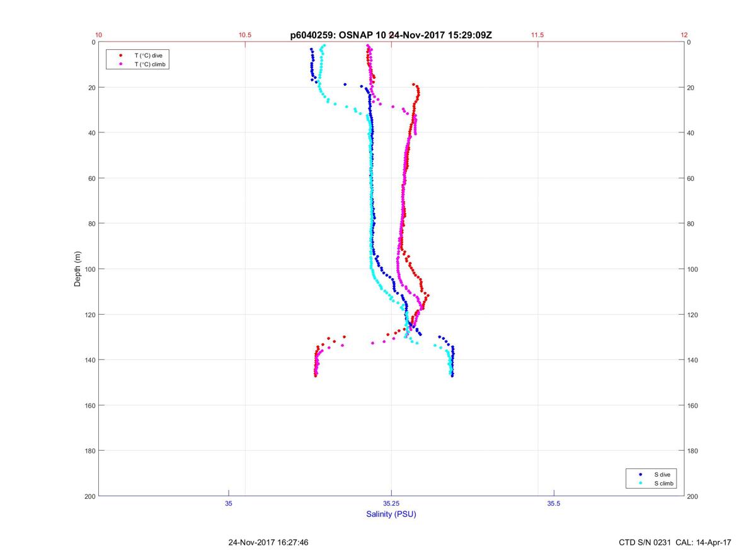
Task: Click the 35.5 salinity tick label
Action: click(x=554, y=503)
